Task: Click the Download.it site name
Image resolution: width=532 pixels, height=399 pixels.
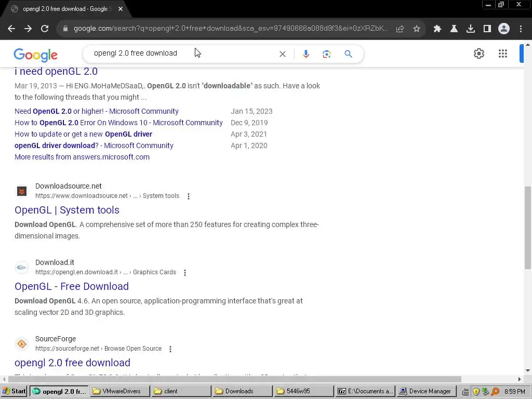Action: pyautogui.click(x=55, y=262)
